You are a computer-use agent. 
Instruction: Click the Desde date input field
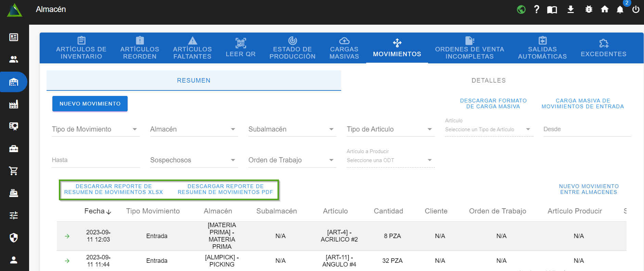coord(587,129)
